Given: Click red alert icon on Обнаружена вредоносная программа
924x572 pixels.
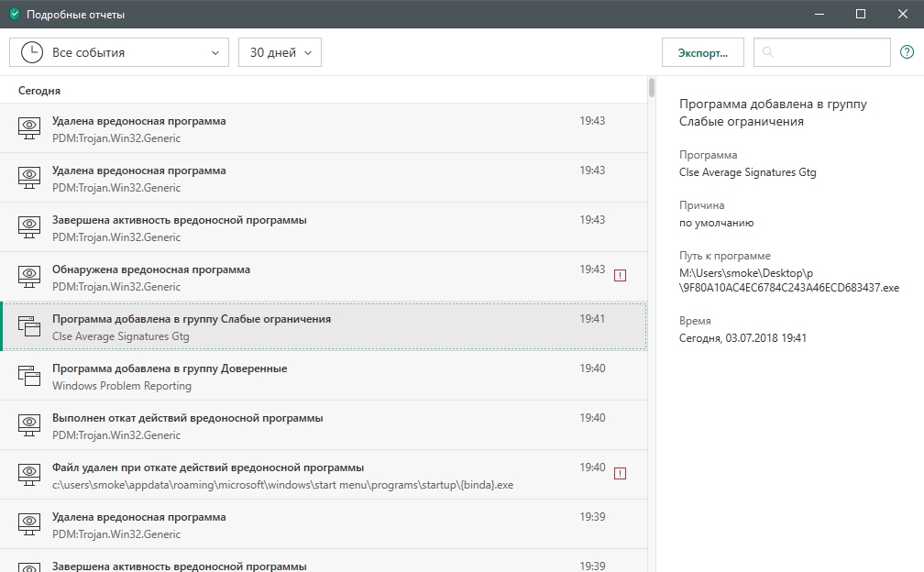Looking at the screenshot, I should (621, 275).
